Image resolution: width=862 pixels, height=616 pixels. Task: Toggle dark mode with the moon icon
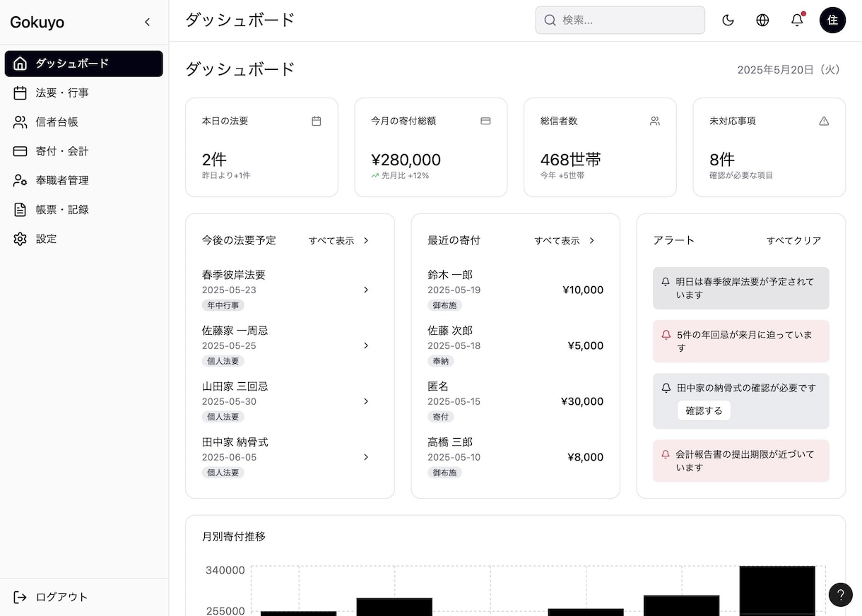point(728,20)
